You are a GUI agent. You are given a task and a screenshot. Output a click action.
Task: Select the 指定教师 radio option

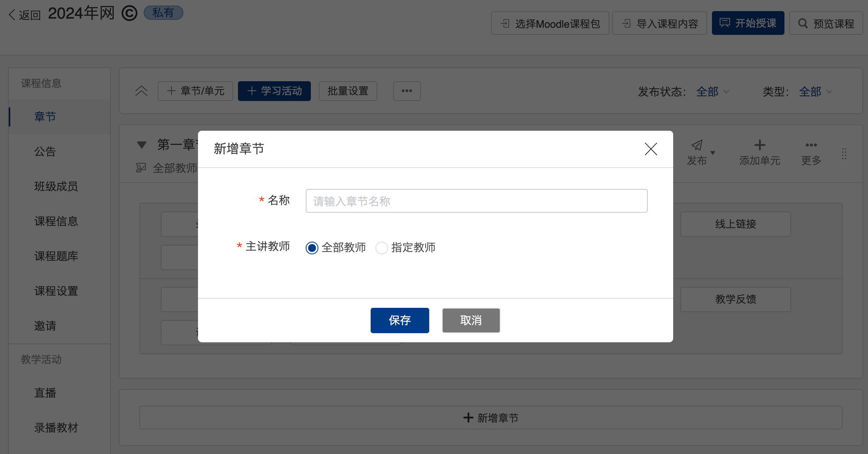click(382, 248)
